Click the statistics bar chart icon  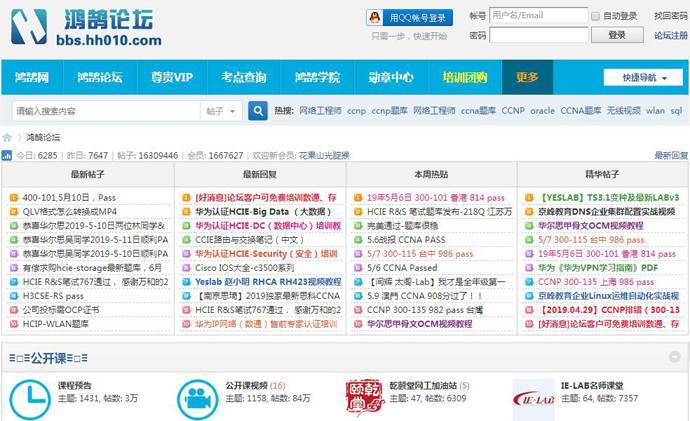[x=7, y=156]
